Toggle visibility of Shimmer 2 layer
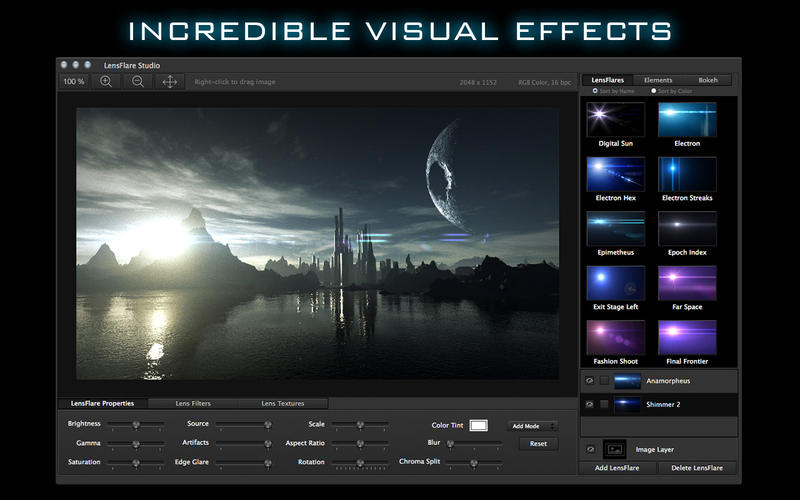Viewport: 800px width, 500px height. [589, 404]
